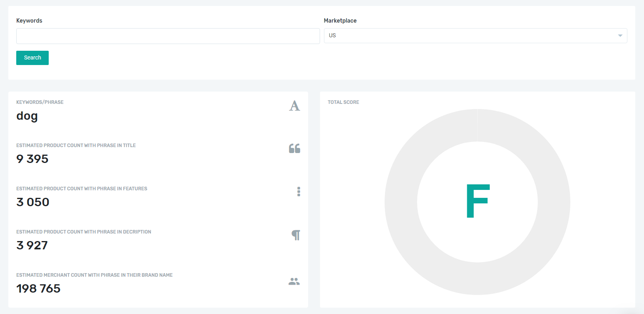Click the three dots features icon
This screenshot has width=644, height=314.
[x=299, y=191]
